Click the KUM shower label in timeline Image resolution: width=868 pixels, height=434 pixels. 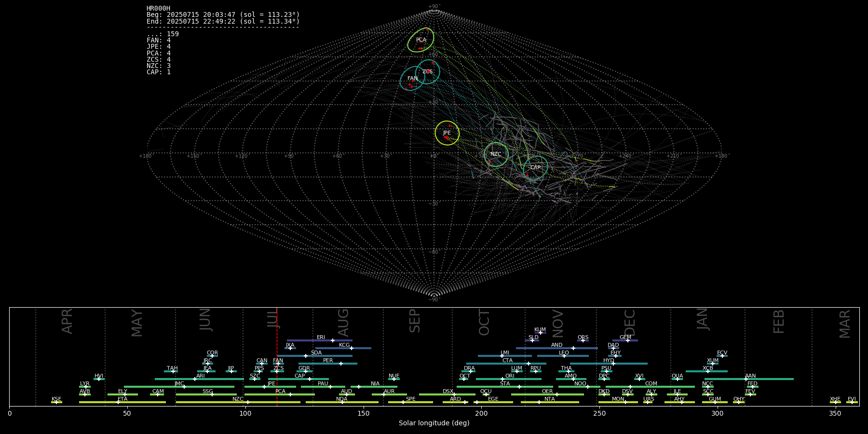pos(540,330)
